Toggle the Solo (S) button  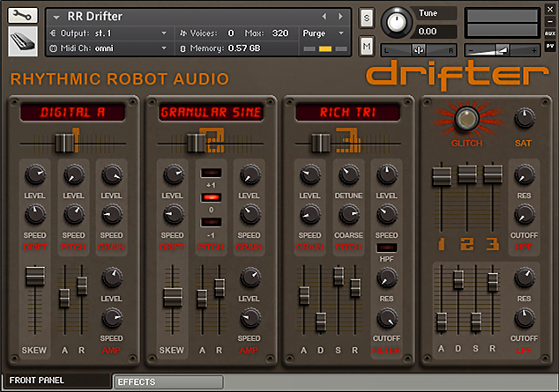pyautogui.click(x=367, y=18)
